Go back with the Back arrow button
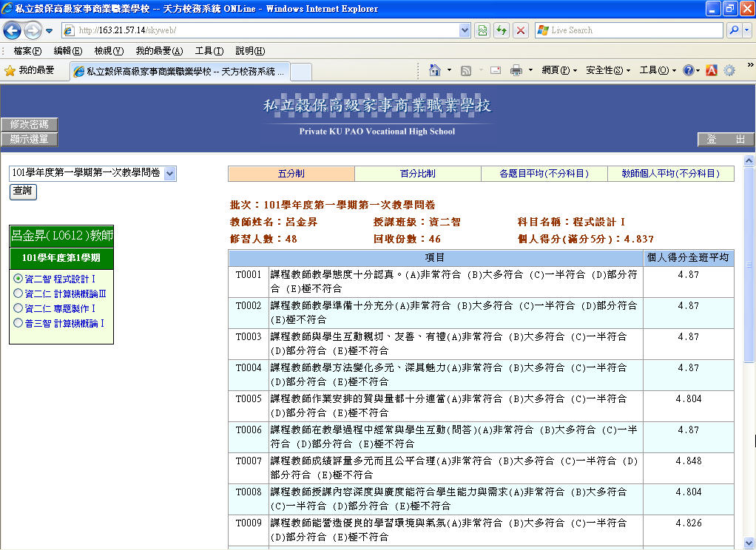 12,30
